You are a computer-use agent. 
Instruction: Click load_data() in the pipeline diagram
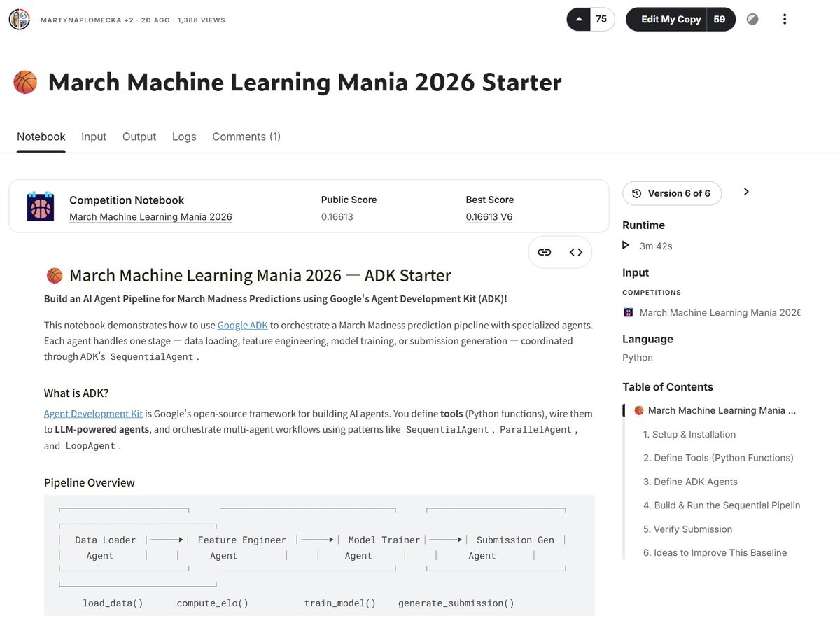tap(113, 603)
